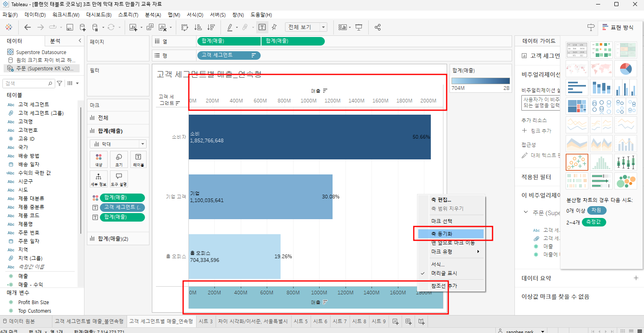Select histogram chart in Show Me
This screenshot has height=333, width=644.
(601, 162)
